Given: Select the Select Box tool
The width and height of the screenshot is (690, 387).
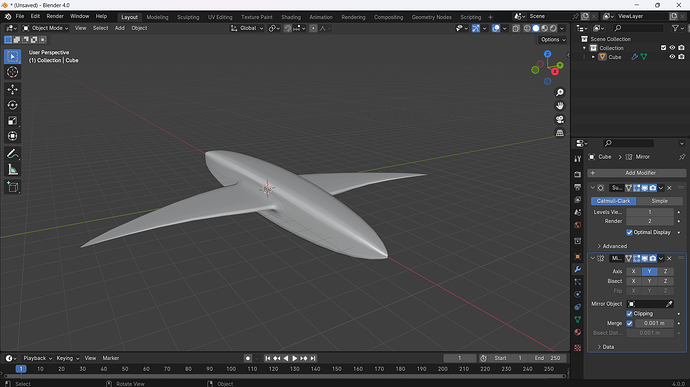Looking at the screenshot, I should (x=12, y=56).
